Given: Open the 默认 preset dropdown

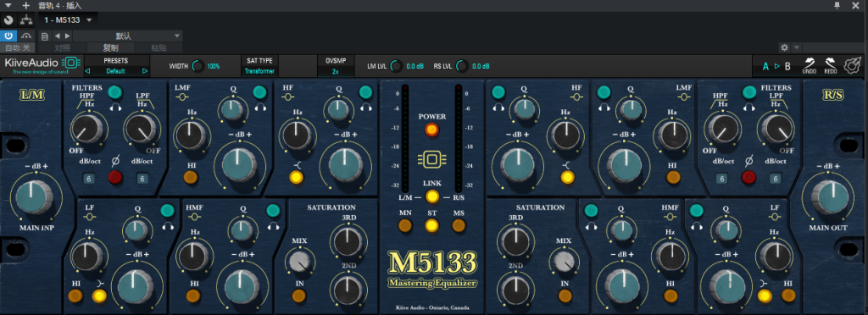Looking at the screenshot, I should (129, 36).
